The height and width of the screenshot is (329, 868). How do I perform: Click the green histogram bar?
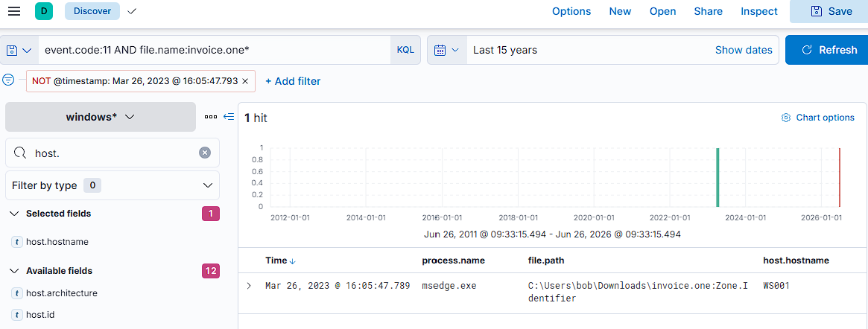pos(717,177)
